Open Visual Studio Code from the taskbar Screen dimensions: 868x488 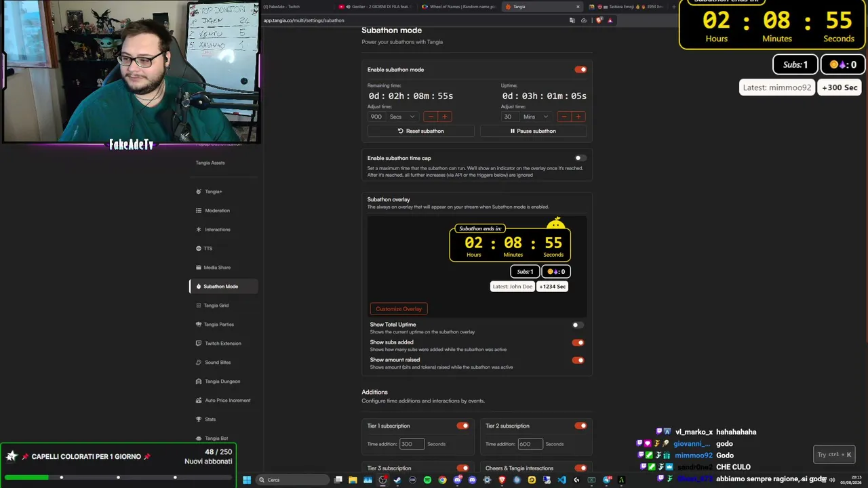click(561, 480)
